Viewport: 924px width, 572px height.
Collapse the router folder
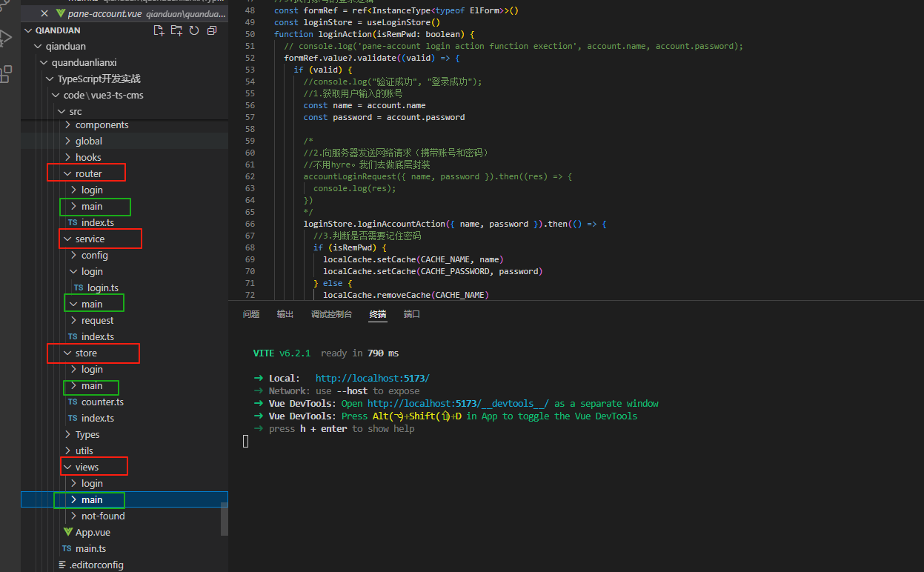(x=68, y=173)
